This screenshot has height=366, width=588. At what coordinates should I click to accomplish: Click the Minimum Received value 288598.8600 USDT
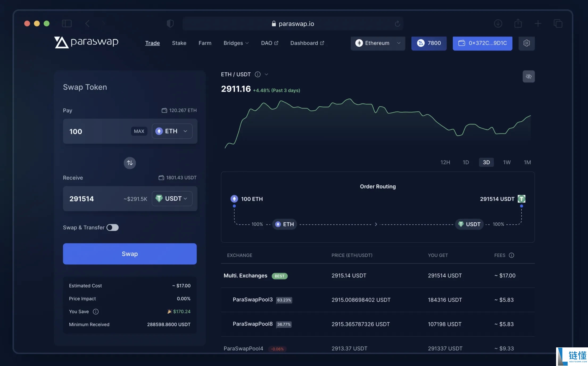click(169, 325)
